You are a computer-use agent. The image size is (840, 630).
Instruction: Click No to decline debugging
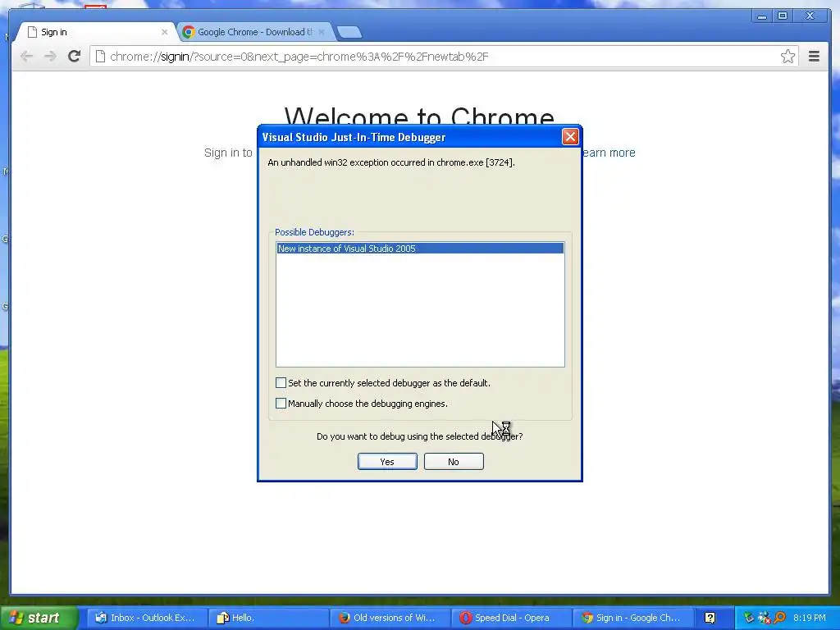(x=453, y=462)
